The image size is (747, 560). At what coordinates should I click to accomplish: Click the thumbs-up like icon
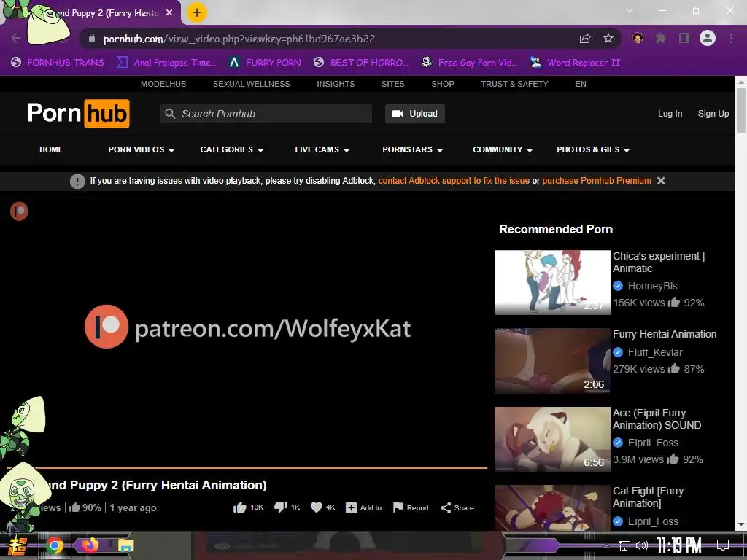coord(239,507)
